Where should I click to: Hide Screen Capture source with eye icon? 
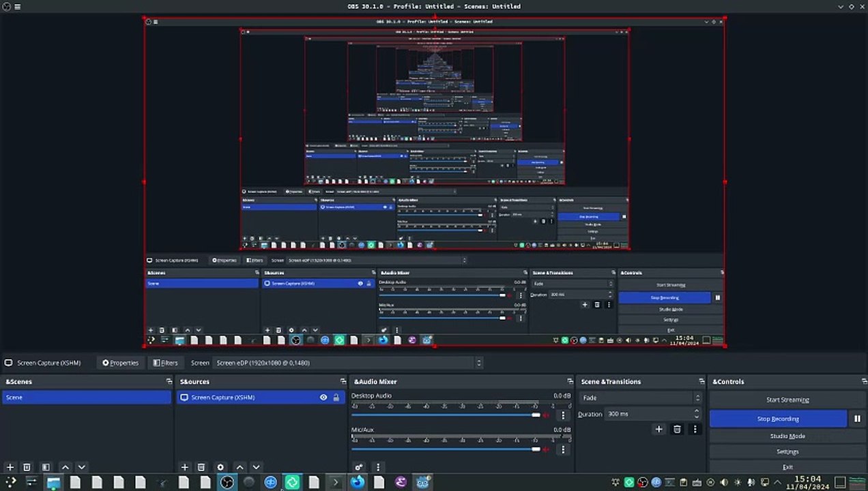323,398
